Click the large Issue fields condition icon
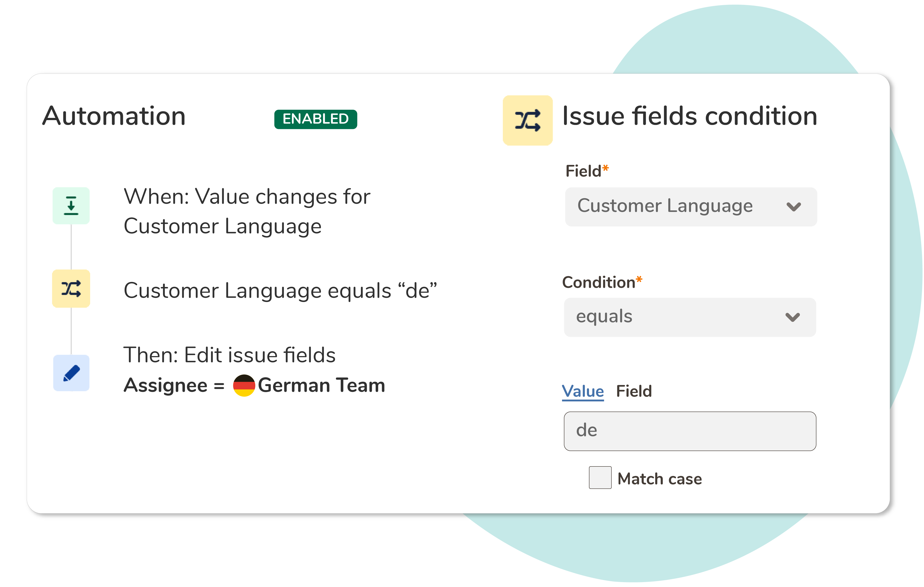The image size is (924, 587). pos(528,120)
